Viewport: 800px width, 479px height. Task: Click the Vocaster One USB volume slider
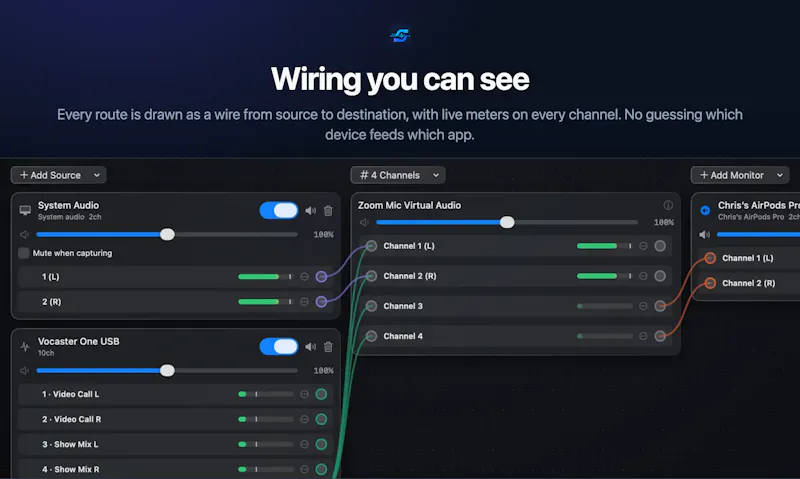point(167,370)
